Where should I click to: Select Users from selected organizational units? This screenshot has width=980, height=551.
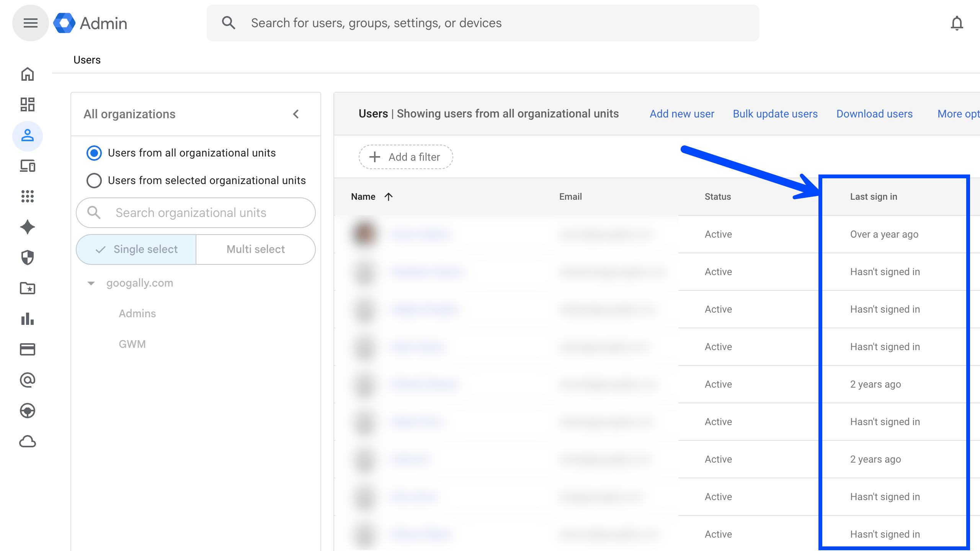click(94, 181)
